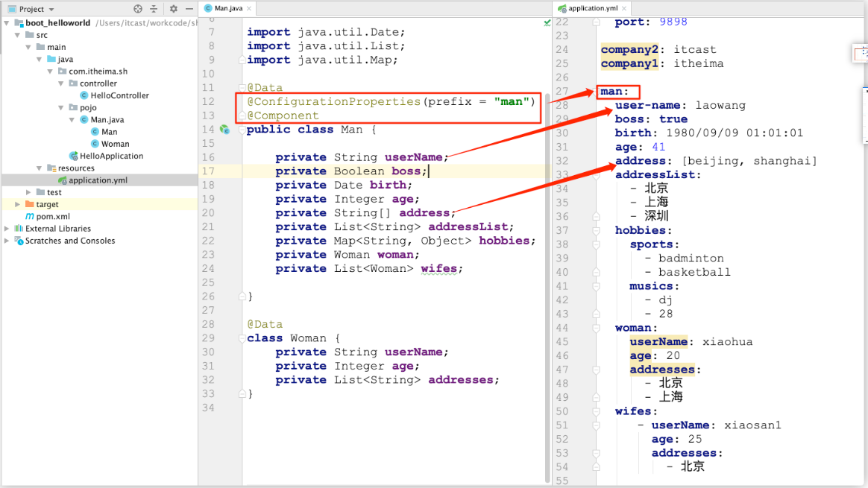Place cursor on boss field declaration
The width and height of the screenshot is (868, 488).
(x=406, y=171)
